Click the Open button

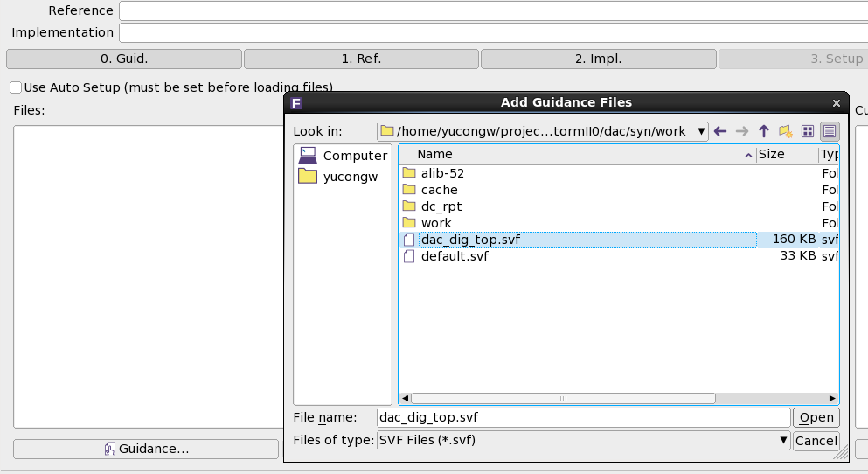click(816, 417)
